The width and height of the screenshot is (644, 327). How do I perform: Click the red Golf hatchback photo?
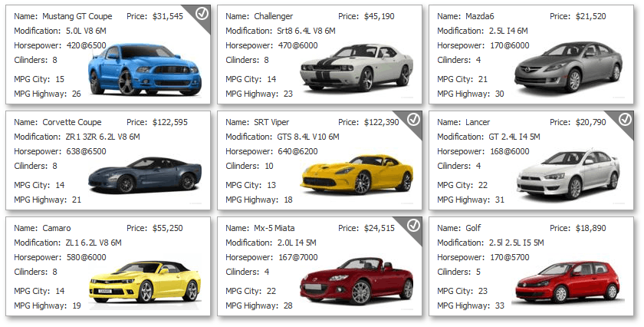click(x=567, y=282)
